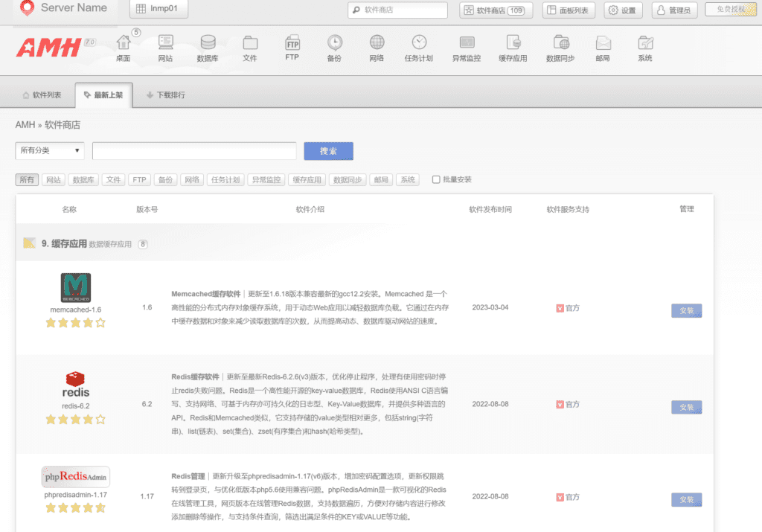Filter software by 任务计划 tag
Image resolution: width=762 pixels, height=532 pixels.
pyautogui.click(x=225, y=180)
